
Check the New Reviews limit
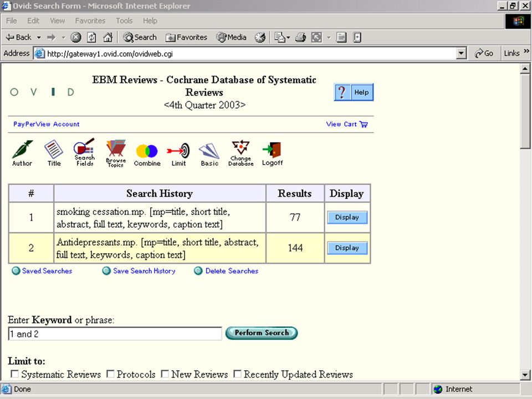(165, 374)
